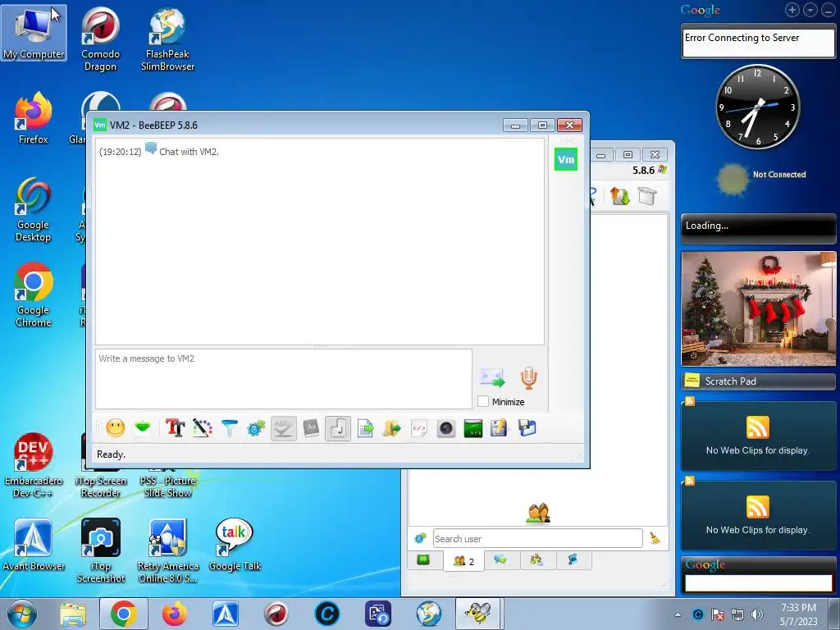Toggle the music note beep button

(337, 428)
